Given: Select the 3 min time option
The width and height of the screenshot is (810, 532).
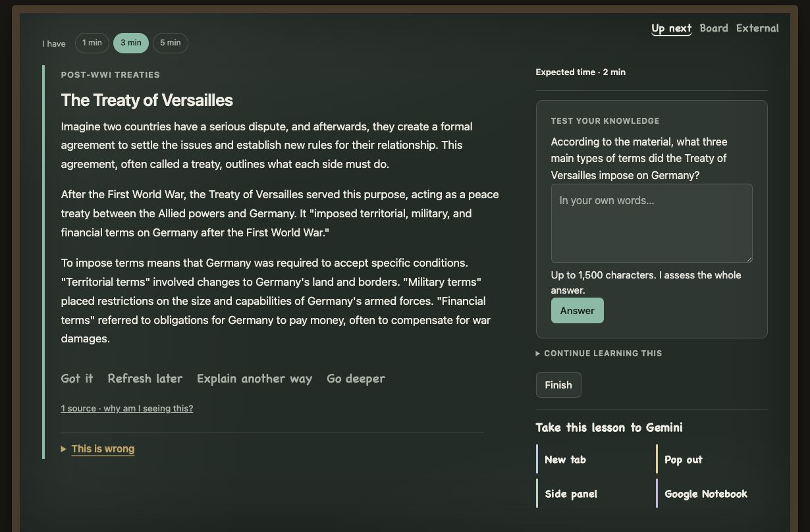Looking at the screenshot, I should [x=131, y=43].
